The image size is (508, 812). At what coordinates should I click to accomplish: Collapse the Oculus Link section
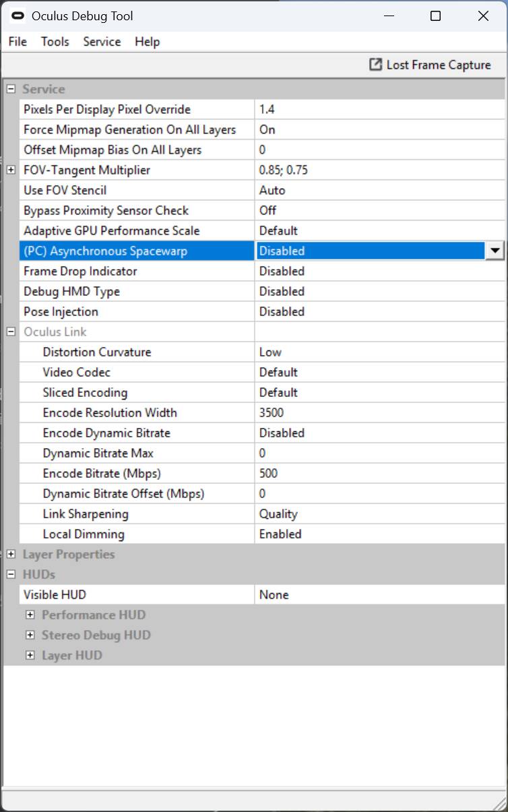point(10,332)
